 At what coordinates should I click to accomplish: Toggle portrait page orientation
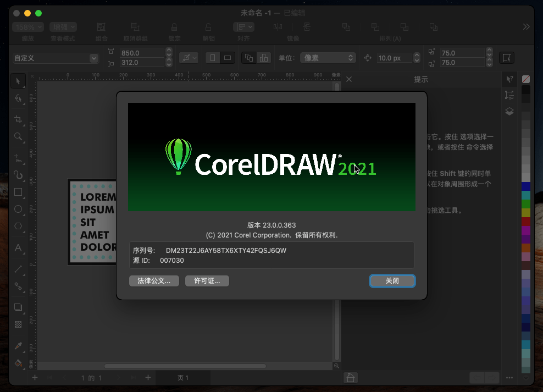213,58
